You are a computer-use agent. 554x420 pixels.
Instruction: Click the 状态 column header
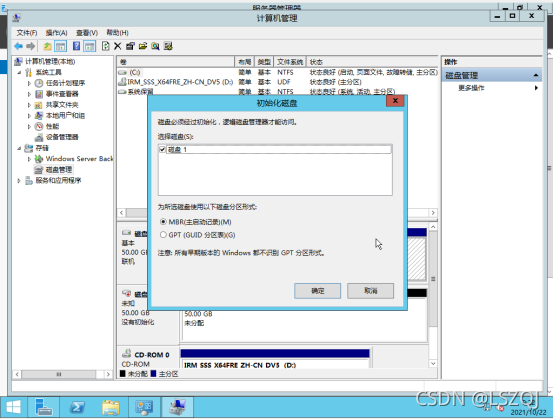pos(372,62)
